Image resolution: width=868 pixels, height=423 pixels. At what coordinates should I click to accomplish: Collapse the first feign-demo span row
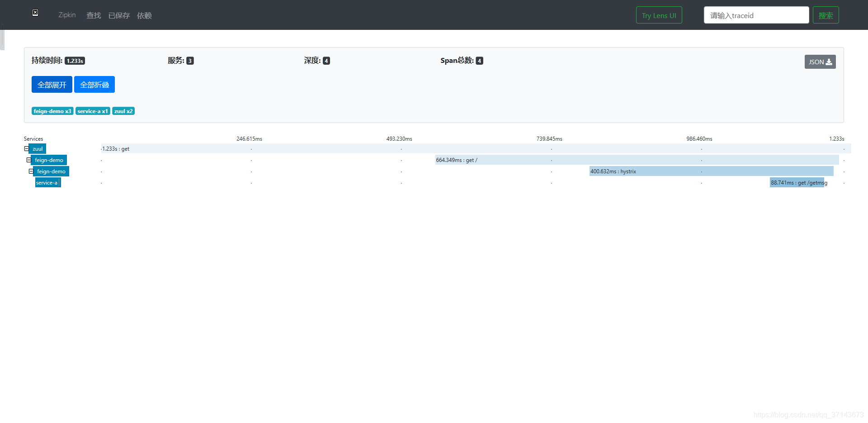point(28,160)
